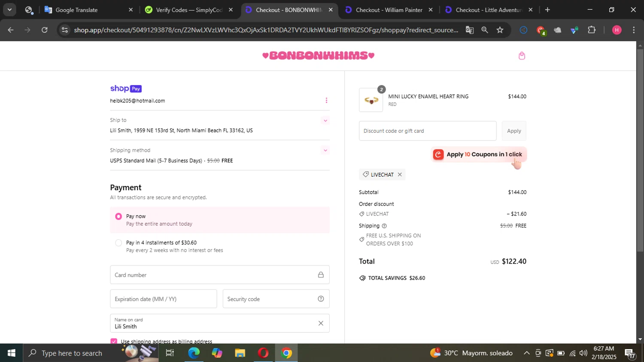Click the security code help icon
The width and height of the screenshot is (644, 362).
point(321,299)
